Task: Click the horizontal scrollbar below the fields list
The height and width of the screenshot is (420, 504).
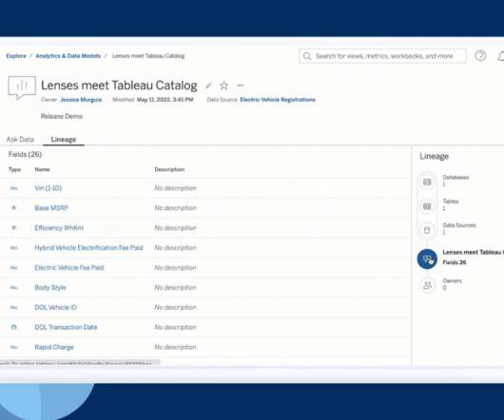Action: (x=80, y=363)
